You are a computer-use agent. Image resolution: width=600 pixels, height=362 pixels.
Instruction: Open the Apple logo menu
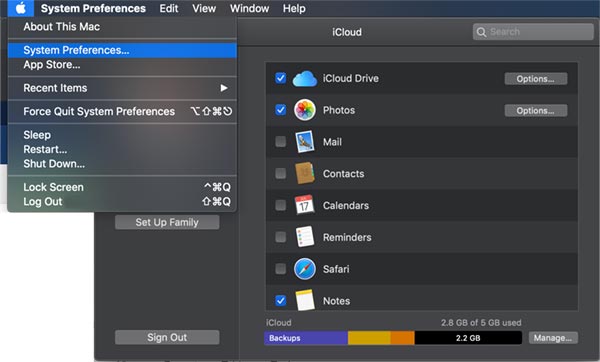[x=20, y=8]
